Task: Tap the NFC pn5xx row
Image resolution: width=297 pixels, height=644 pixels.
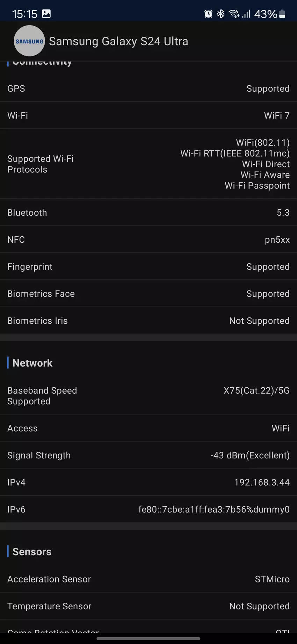Action: [148, 239]
